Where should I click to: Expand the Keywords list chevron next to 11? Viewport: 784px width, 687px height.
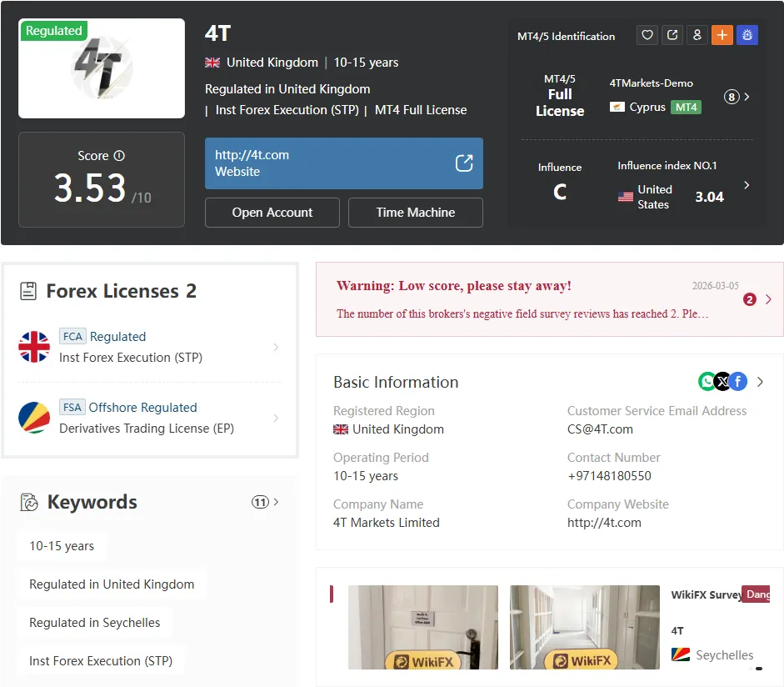[x=276, y=502]
